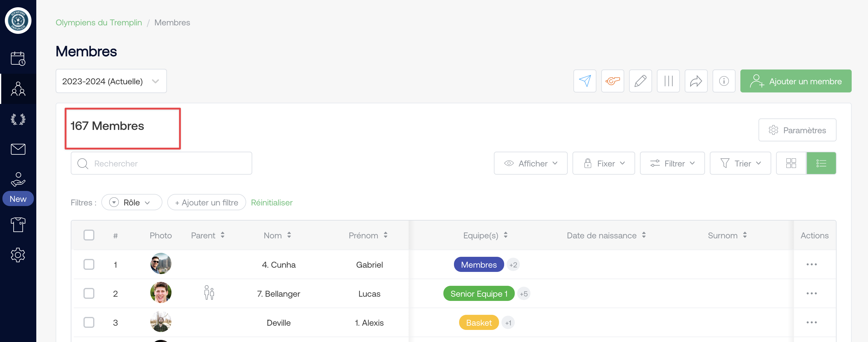The height and width of the screenshot is (342, 868).
Task: Click the name '7. Bellanger'
Action: [278, 294]
